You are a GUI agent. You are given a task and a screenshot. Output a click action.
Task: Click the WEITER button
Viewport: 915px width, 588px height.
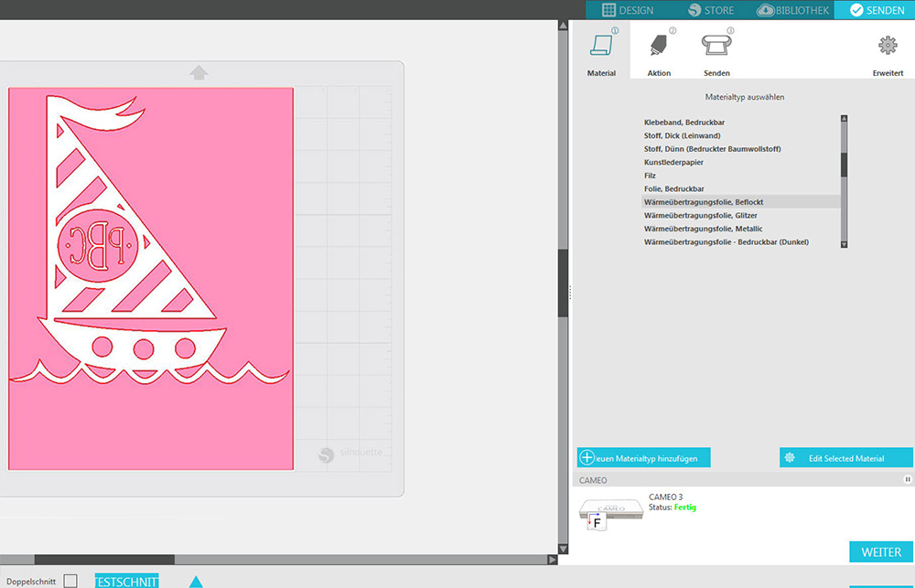point(880,552)
